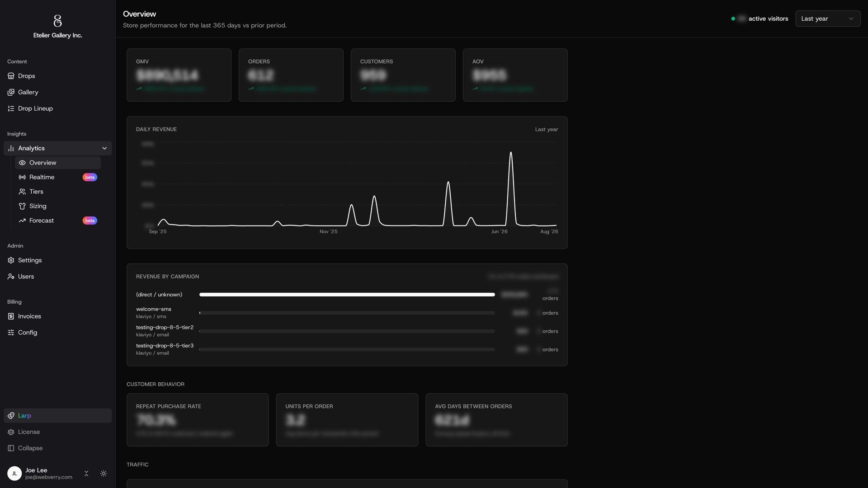Open the Gallery section
868x488 pixels.
57,92
